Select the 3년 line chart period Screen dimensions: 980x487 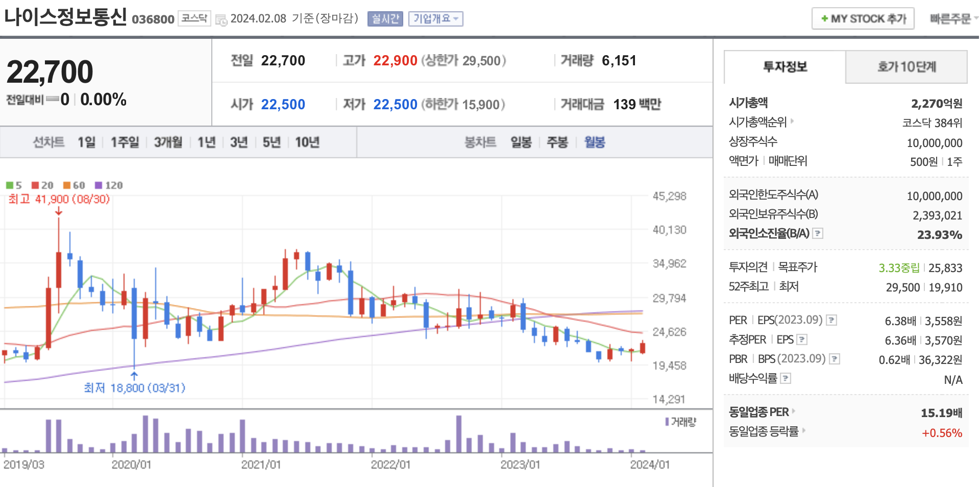point(239,142)
